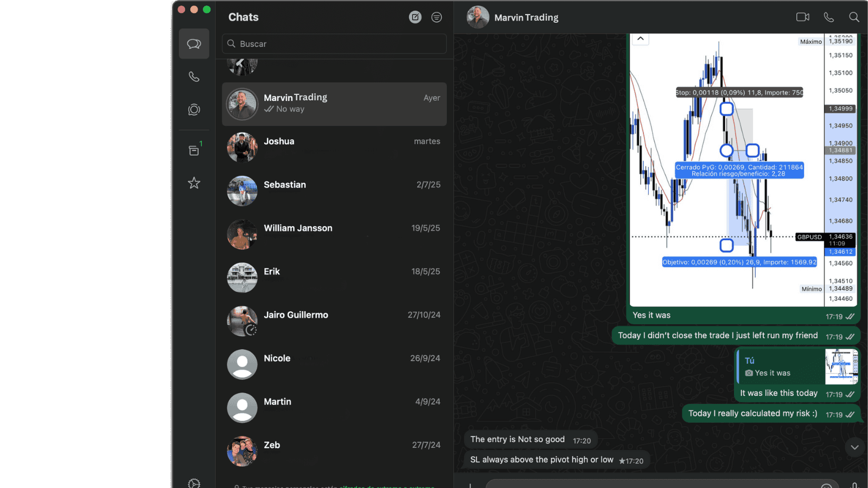The image size is (868, 488).
Task: Collapse the chart image using the up chevron
Action: pyautogui.click(x=640, y=38)
